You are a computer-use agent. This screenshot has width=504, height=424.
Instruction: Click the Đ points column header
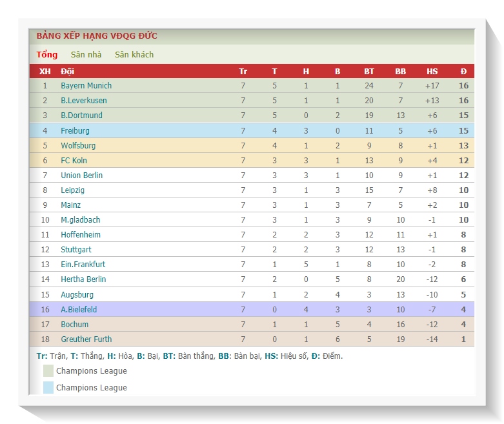(x=463, y=72)
